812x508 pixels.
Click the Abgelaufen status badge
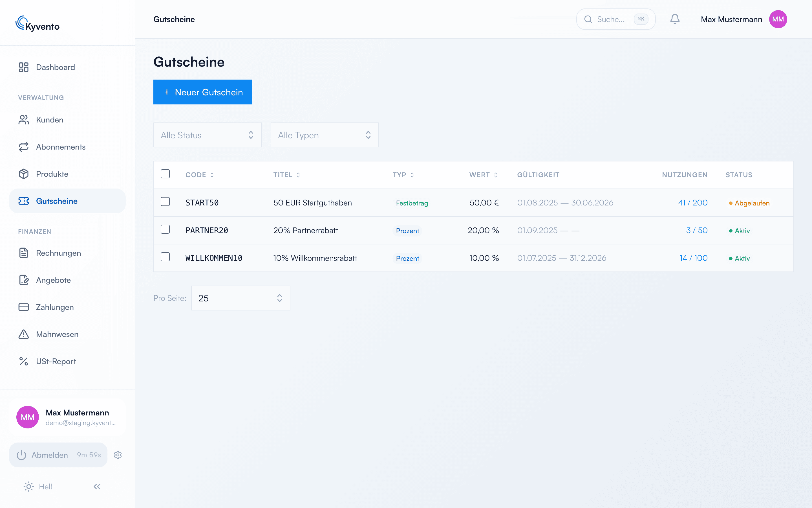749,203
